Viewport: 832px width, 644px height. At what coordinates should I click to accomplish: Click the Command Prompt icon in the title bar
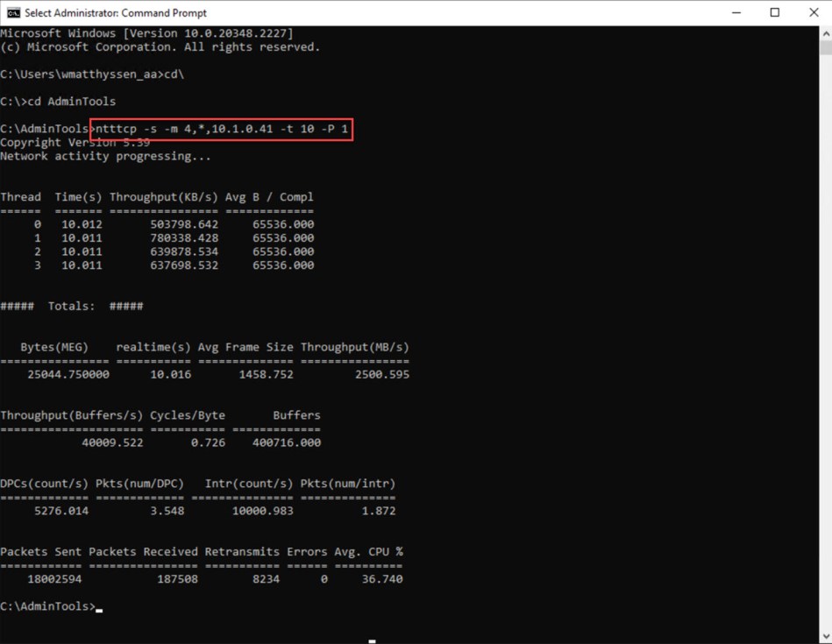(x=11, y=12)
